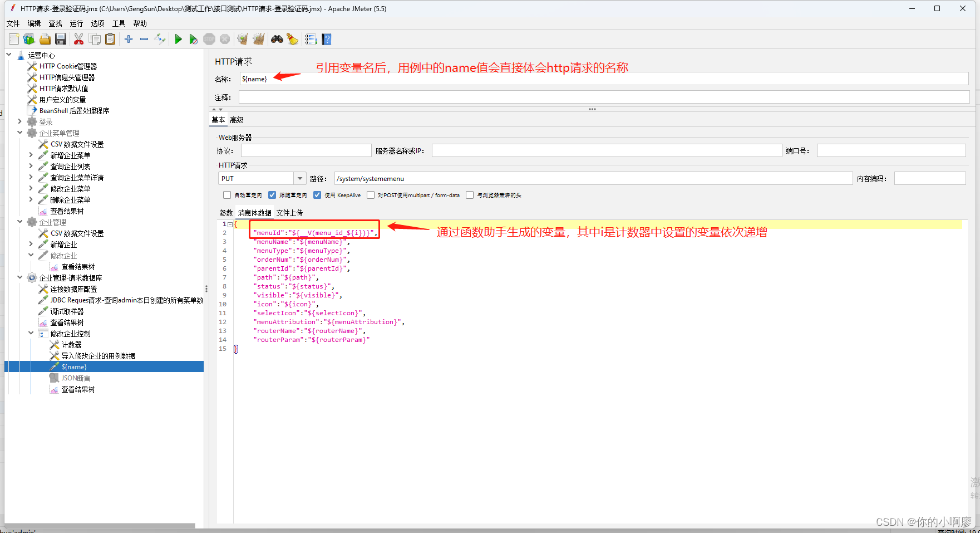Viewport: 980px width, 533px height.
Task: Click the 名称 field containing ${name}
Action: [x=604, y=79]
